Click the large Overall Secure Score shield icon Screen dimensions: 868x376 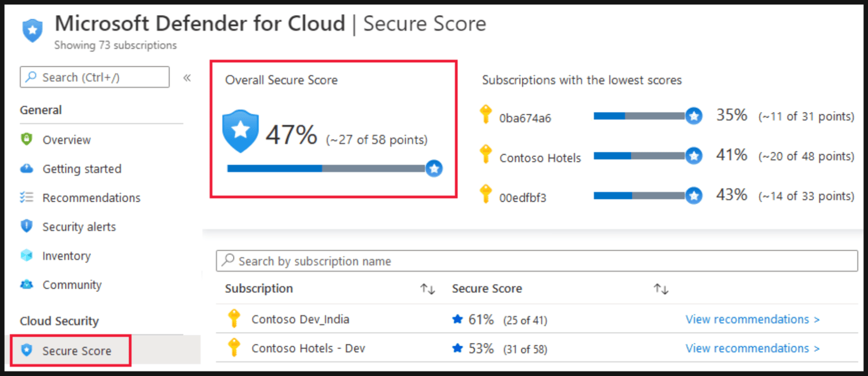[240, 131]
